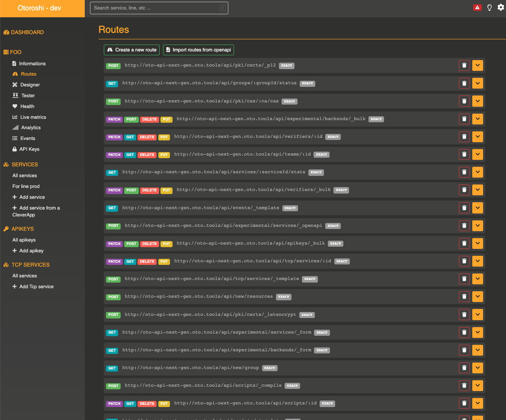
Task: Click the red alert warning icon
Action: pos(477,7)
